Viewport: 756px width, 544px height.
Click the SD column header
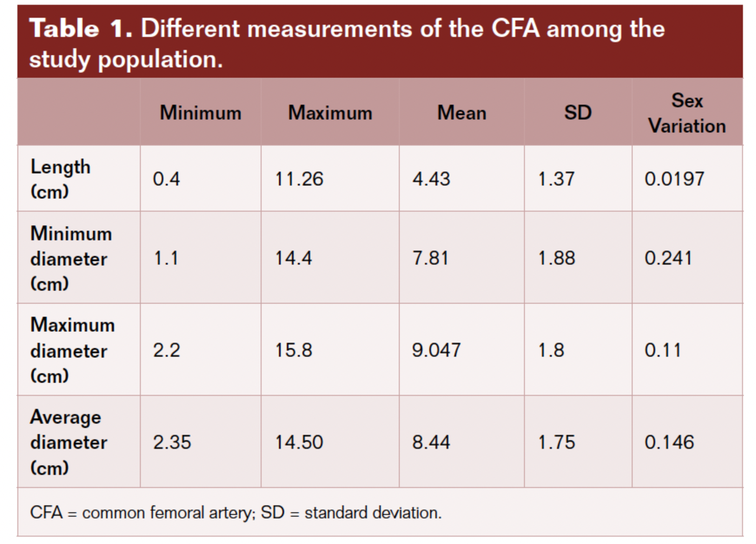[x=578, y=113]
